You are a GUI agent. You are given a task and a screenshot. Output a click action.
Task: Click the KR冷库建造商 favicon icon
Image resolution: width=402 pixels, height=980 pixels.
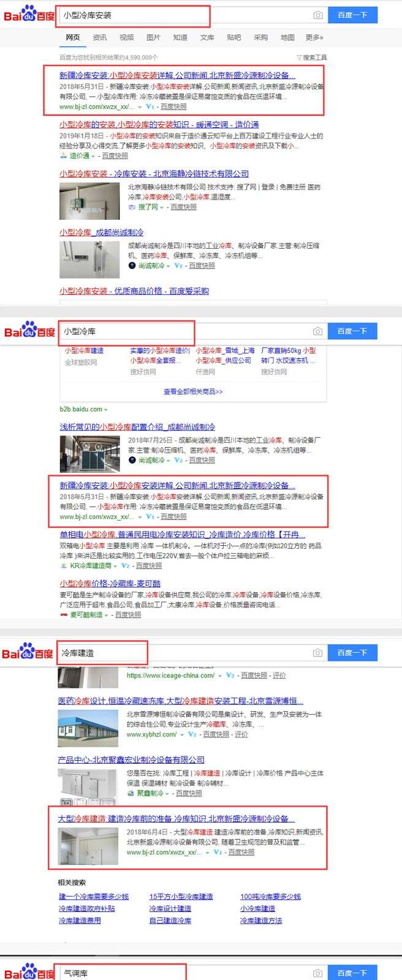[64, 566]
